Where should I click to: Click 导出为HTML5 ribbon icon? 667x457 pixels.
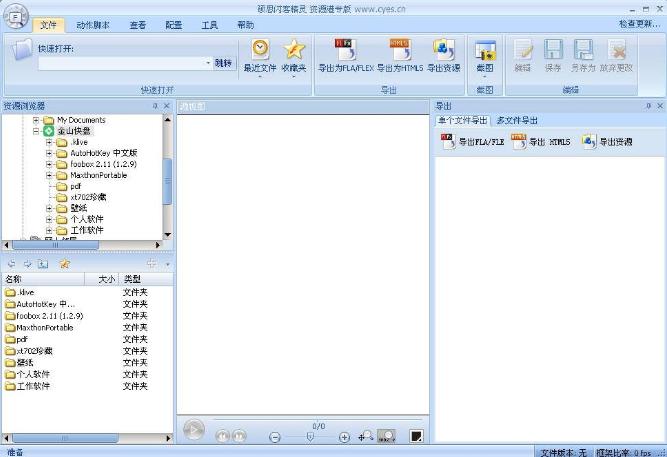tap(400, 50)
